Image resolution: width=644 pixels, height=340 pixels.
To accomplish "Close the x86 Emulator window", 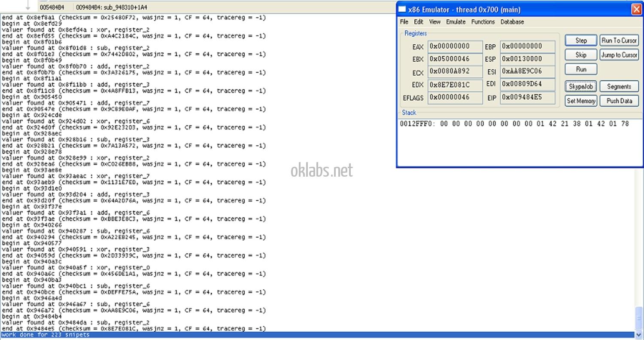I will [x=636, y=9].
